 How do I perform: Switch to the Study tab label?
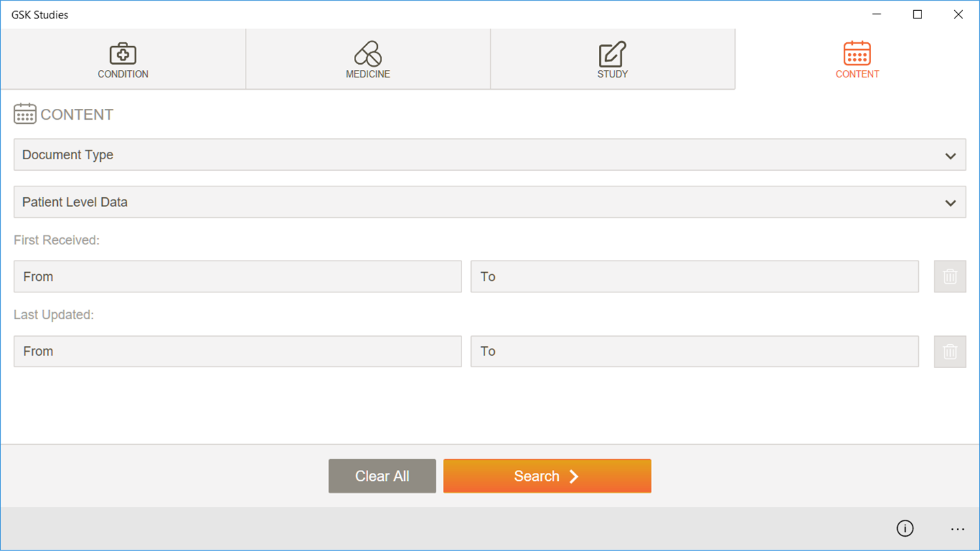click(612, 74)
